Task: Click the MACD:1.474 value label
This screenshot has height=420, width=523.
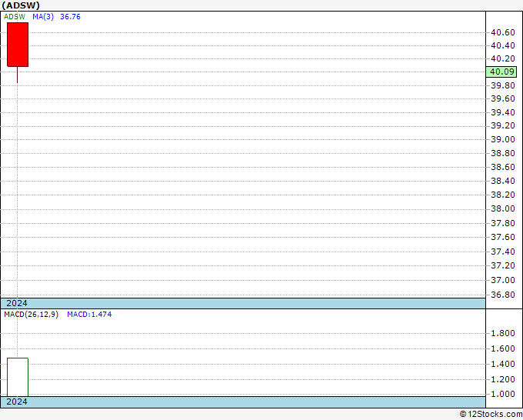Action: pyautogui.click(x=89, y=315)
